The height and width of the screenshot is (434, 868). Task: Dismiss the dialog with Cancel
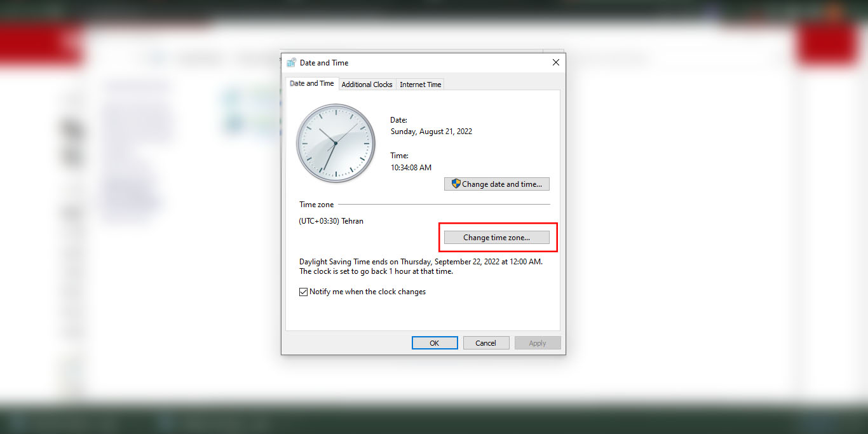485,343
